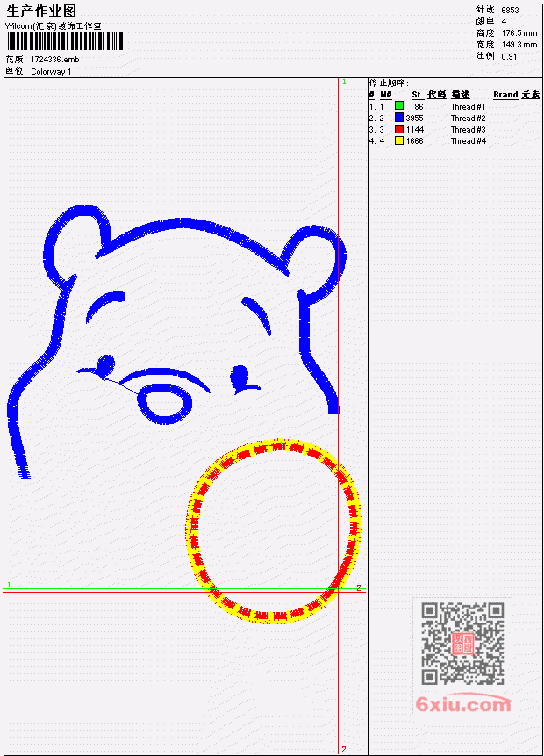Screen dimensions: 544x756
Task: Click the stitch count "1666" in row 4
Action: (x=414, y=140)
